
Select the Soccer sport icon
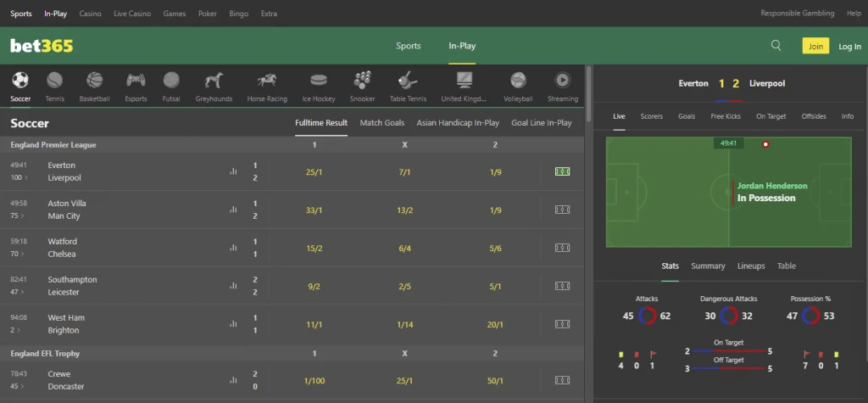pos(20,81)
